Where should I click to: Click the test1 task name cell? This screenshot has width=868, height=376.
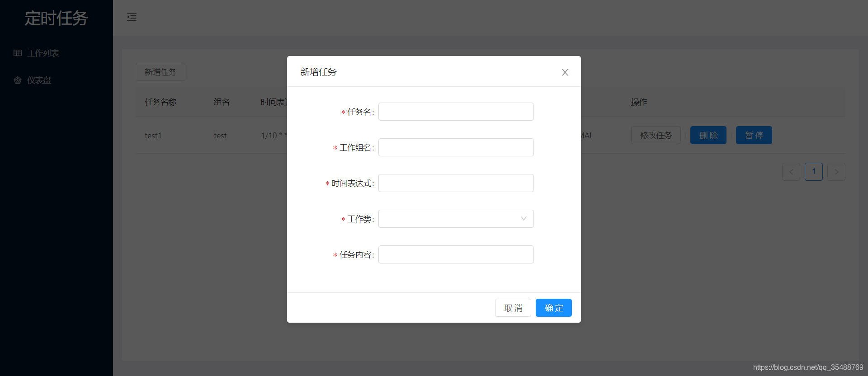[153, 136]
